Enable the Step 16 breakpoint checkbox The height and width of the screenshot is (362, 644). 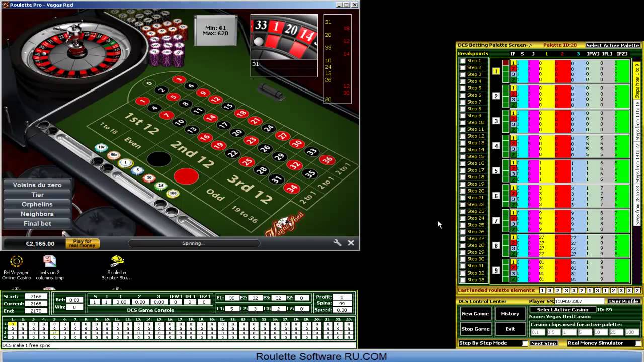(463, 163)
